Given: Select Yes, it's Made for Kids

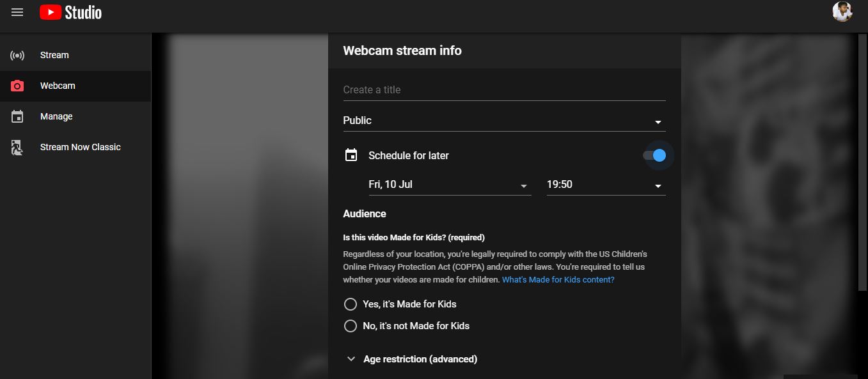Looking at the screenshot, I should pos(351,304).
